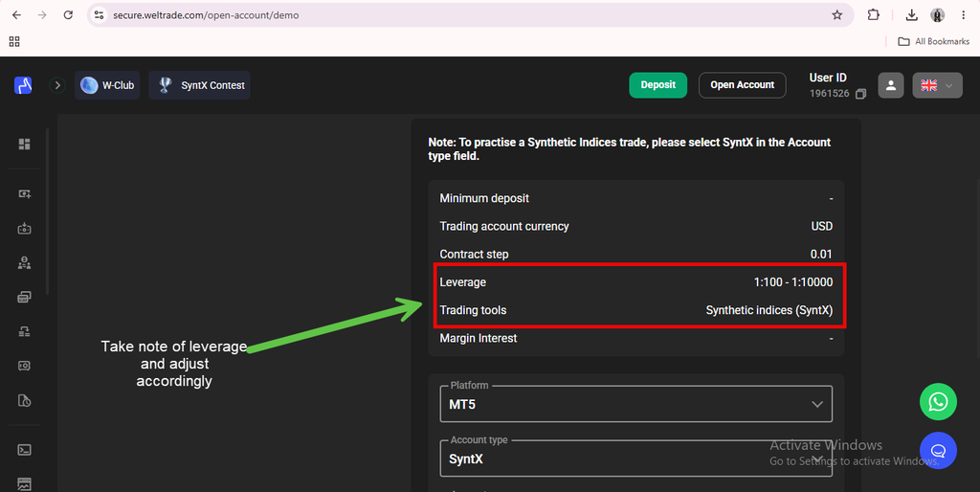Open the Account type SyntX dropdown
This screenshot has width=980, height=492.
click(x=636, y=458)
